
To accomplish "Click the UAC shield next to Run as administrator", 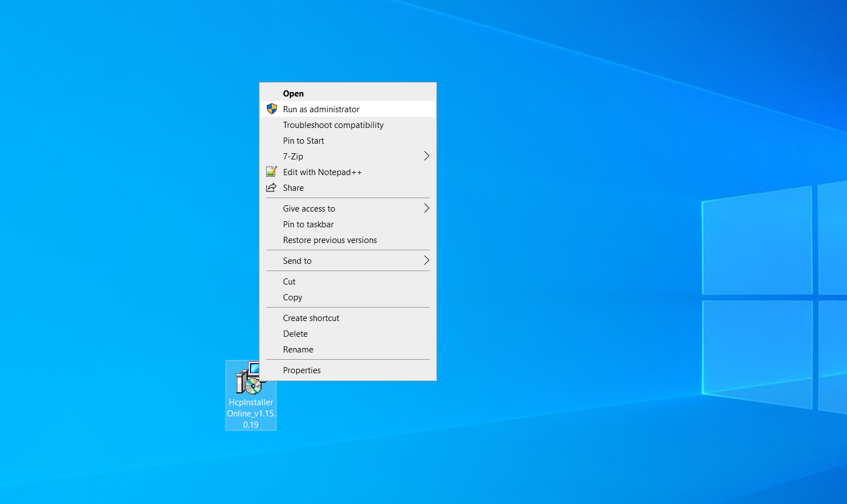I will pos(272,109).
